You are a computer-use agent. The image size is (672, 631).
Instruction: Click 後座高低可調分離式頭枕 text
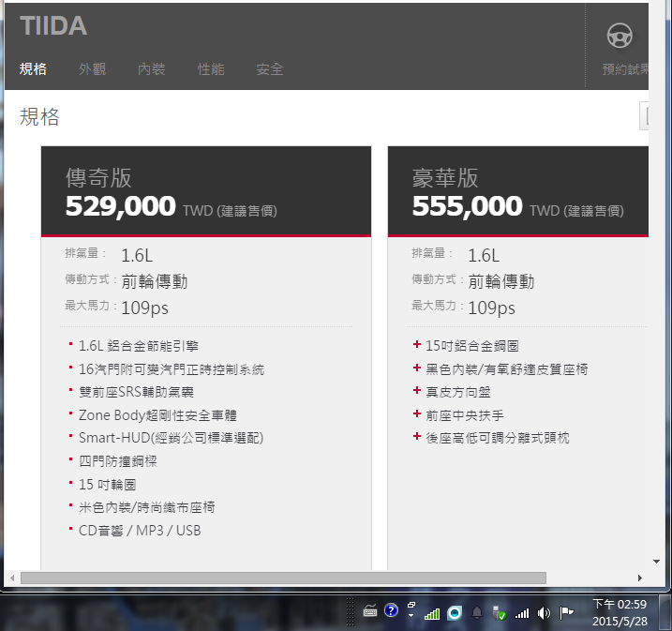click(x=498, y=438)
